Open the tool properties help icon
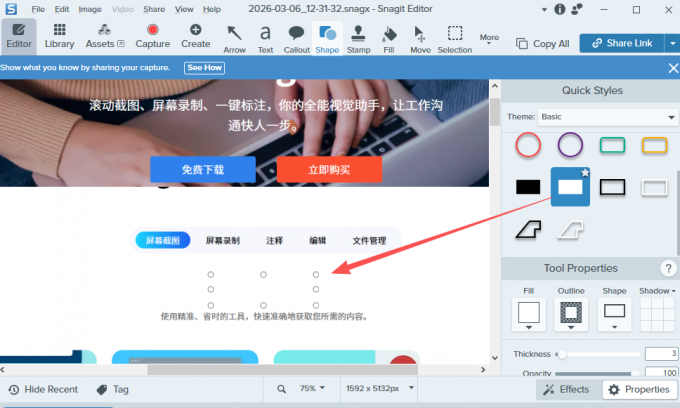 [668, 268]
